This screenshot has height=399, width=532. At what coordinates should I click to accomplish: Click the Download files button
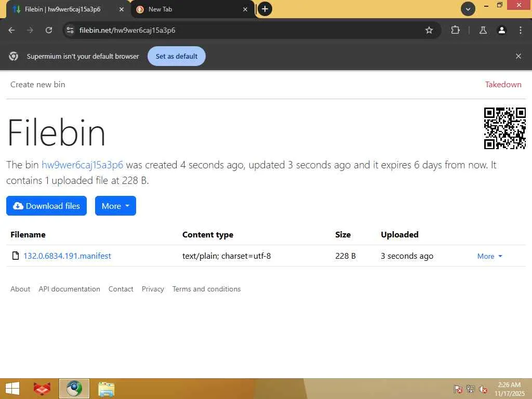pos(46,206)
